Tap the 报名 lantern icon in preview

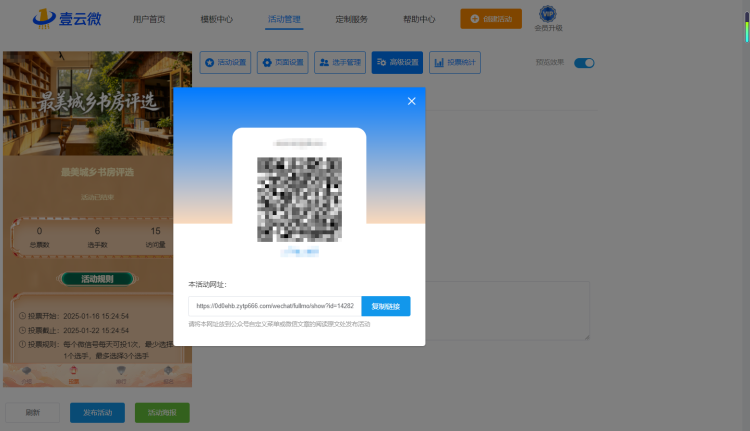pos(168,371)
